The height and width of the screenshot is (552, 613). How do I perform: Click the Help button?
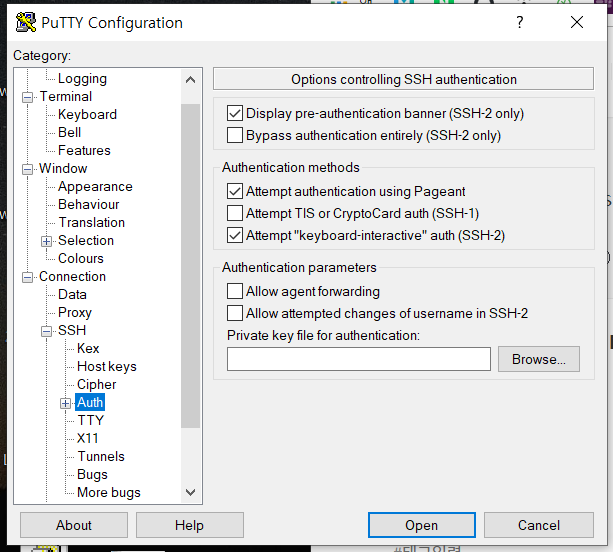(190, 525)
